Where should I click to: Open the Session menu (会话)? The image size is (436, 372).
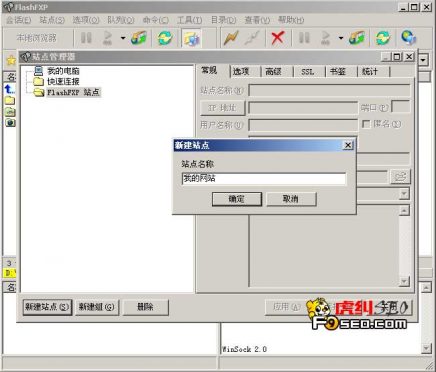19,20
